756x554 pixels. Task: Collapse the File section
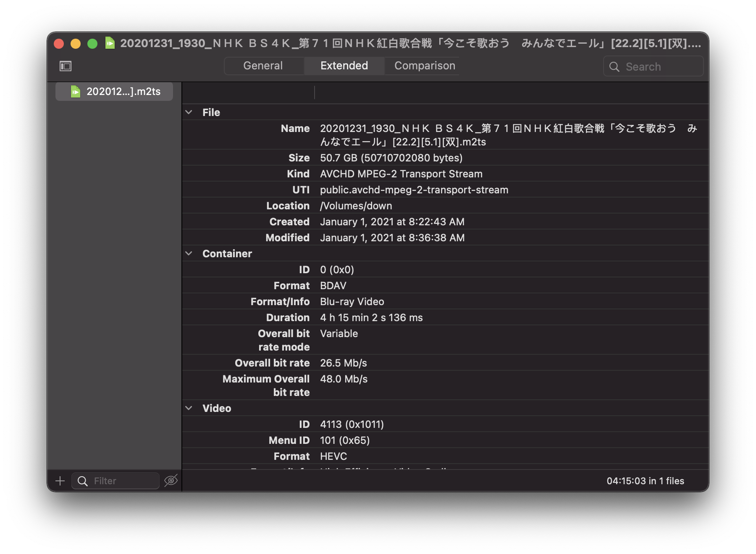[189, 112]
